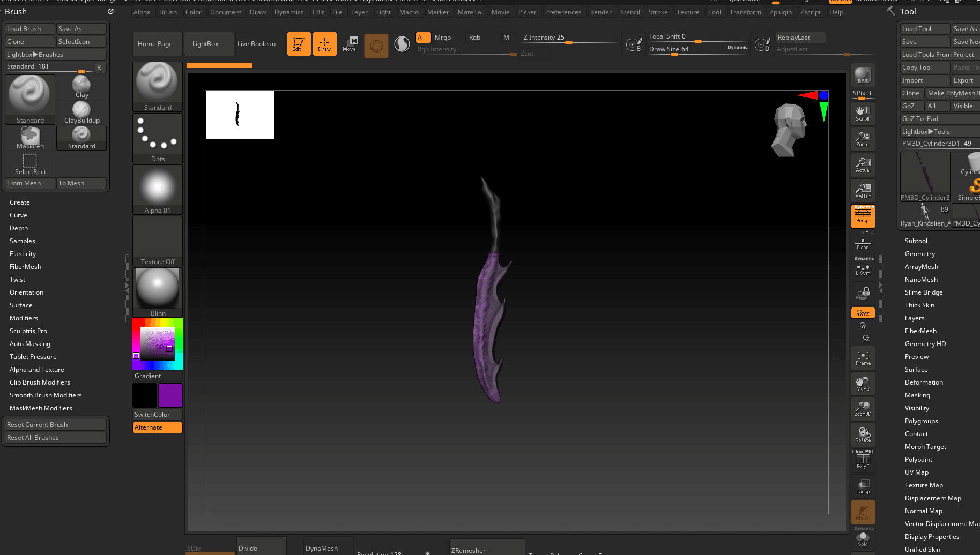Screen dimensions: 980x555
Task: Click the Load Tool button
Action: 925,29
